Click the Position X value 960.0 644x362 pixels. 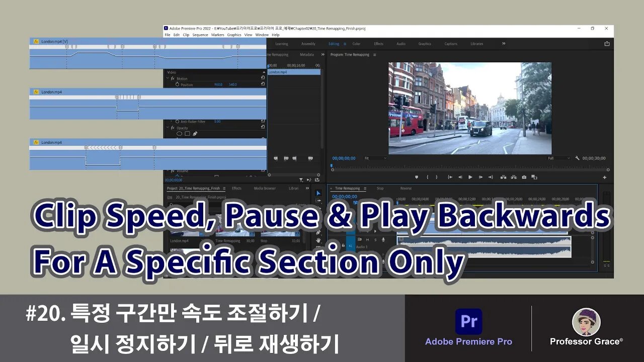click(218, 84)
